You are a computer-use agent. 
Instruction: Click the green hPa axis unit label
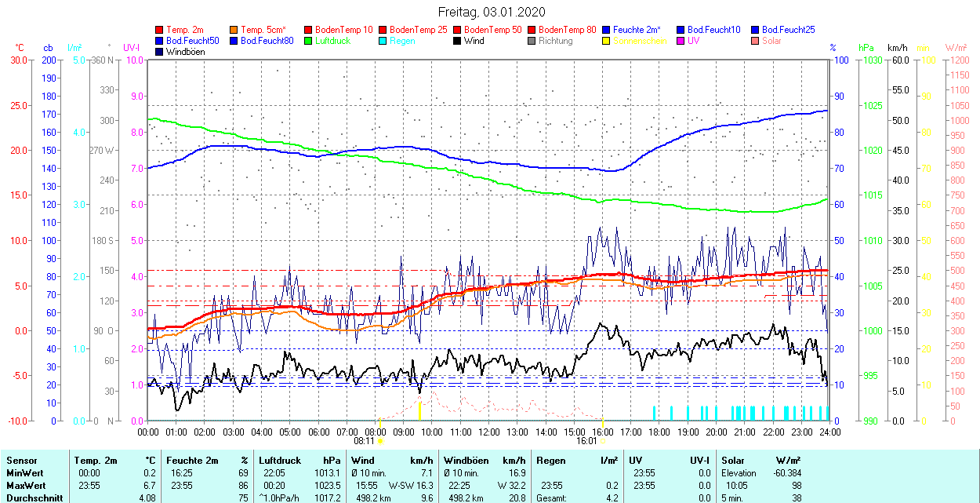[866, 48]
